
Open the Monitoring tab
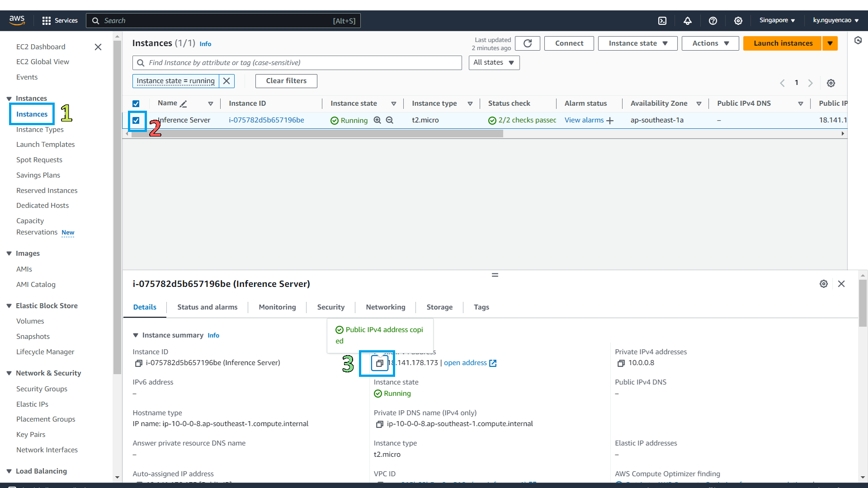click(x=277, y=307)
